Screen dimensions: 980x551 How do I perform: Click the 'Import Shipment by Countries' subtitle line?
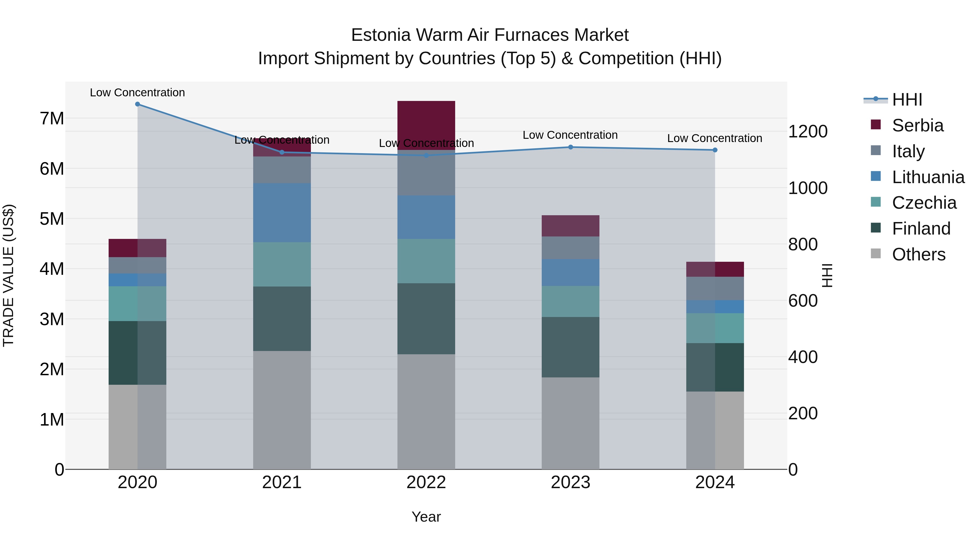click(x=490, y=59)
